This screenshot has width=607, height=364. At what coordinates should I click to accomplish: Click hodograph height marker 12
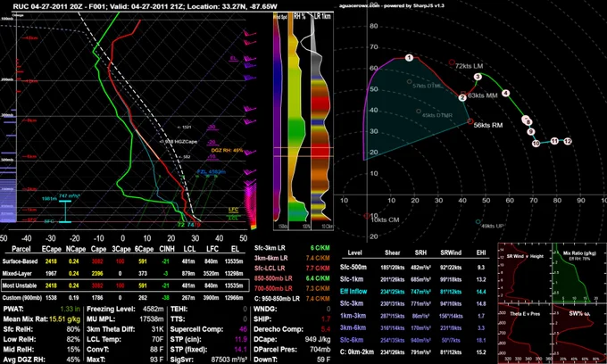pyautogui.click(x=568, y=141)
